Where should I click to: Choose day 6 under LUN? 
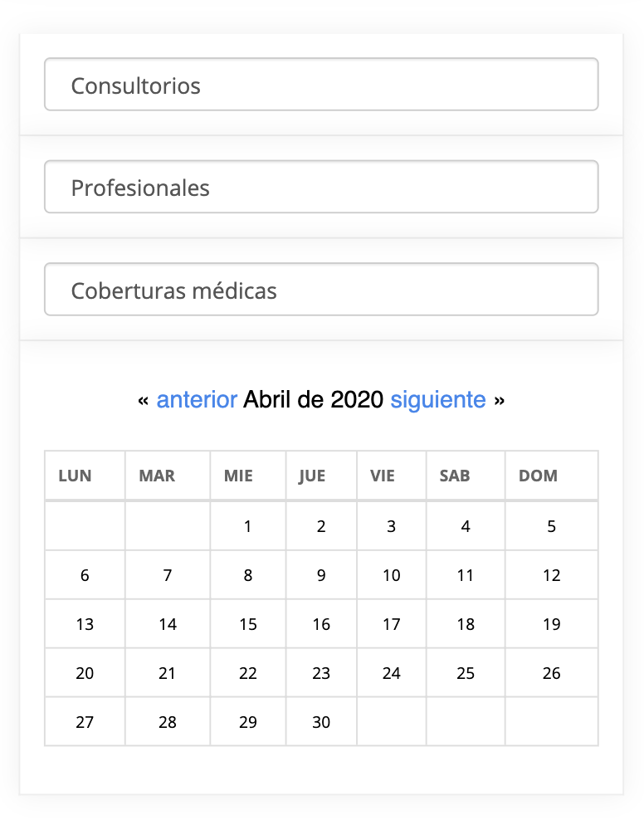click(85, 575)
